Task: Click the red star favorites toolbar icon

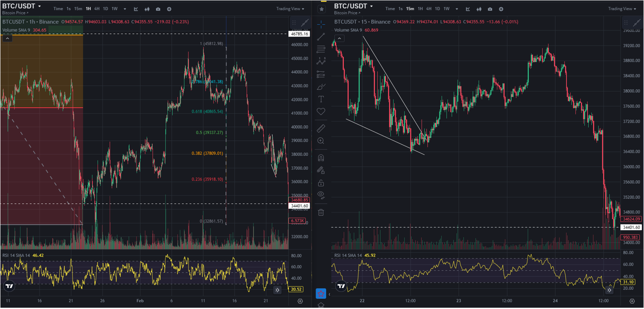Action: pyautogui.click(x=321, y=294)
